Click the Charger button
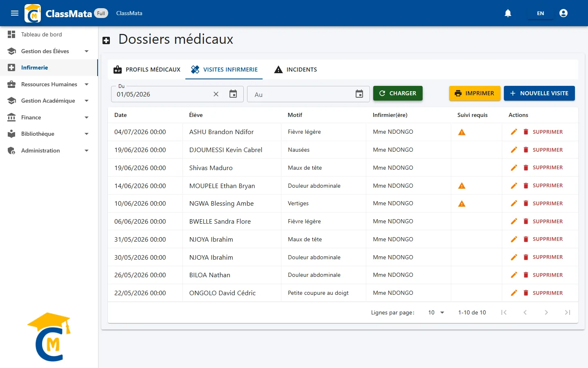 [x=398, y=93]
